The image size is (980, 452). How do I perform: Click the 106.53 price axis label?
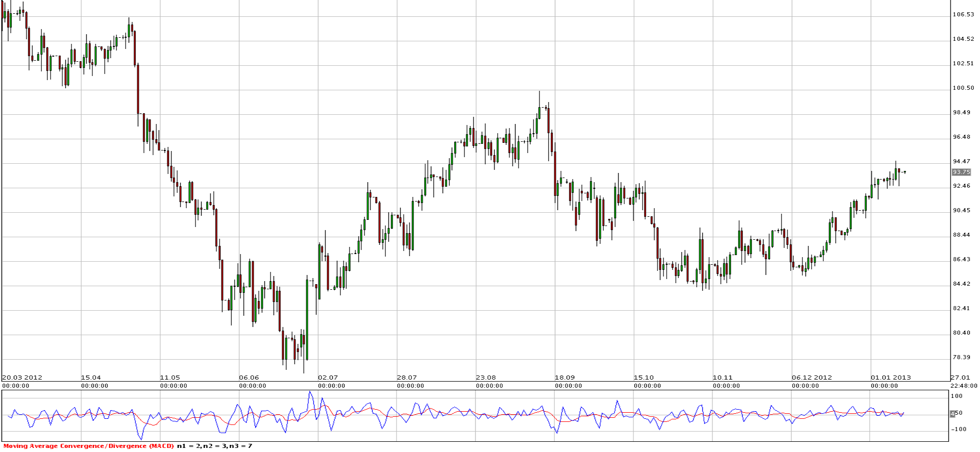coord(964,15)
